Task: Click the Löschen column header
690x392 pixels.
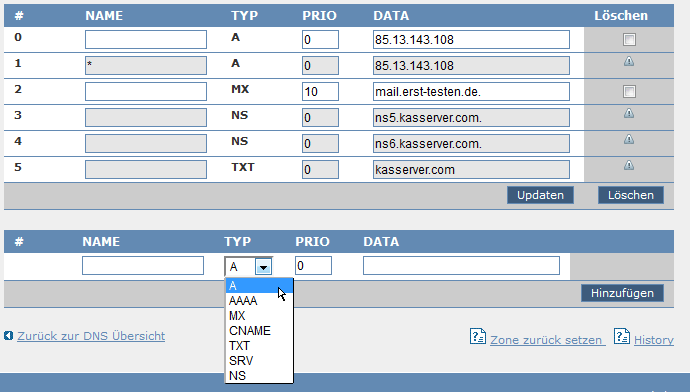Action: click(621, 16)
